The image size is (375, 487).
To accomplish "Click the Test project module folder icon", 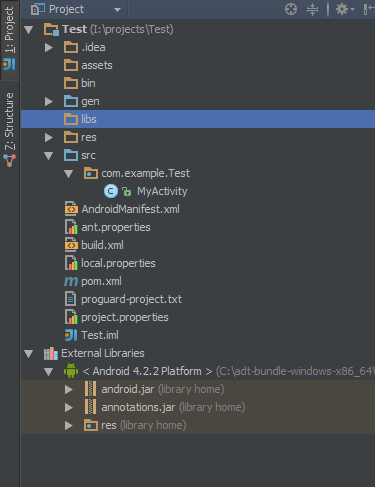I will point(51,29).
